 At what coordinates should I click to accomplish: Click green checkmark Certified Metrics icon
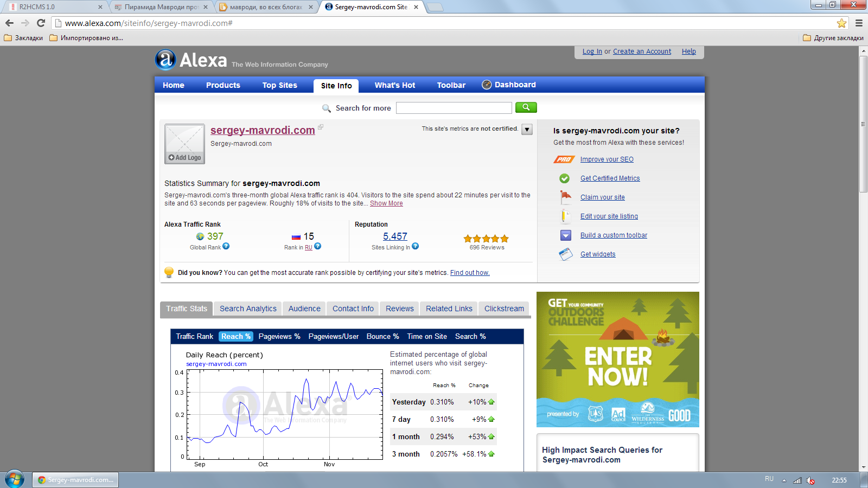565,178
